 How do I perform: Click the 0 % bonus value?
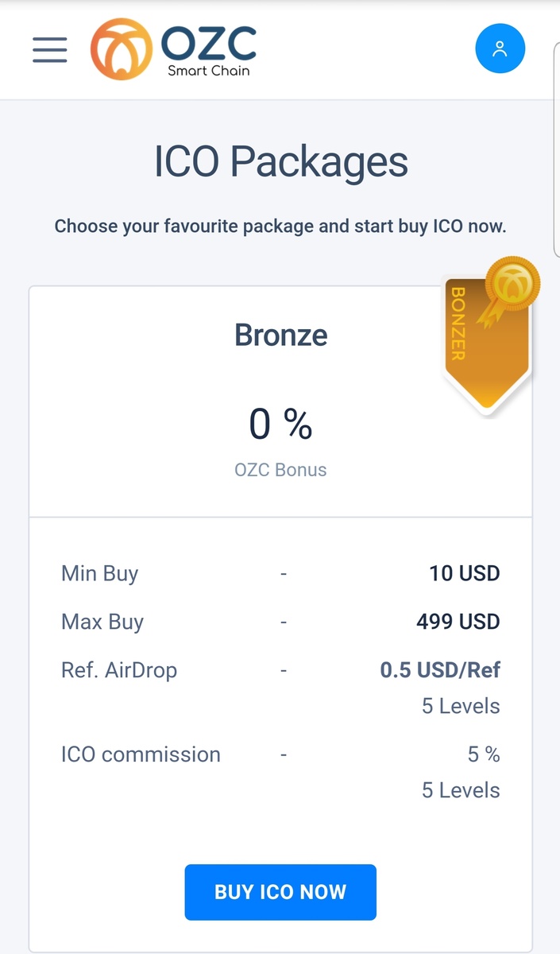[x=280, y=424]
